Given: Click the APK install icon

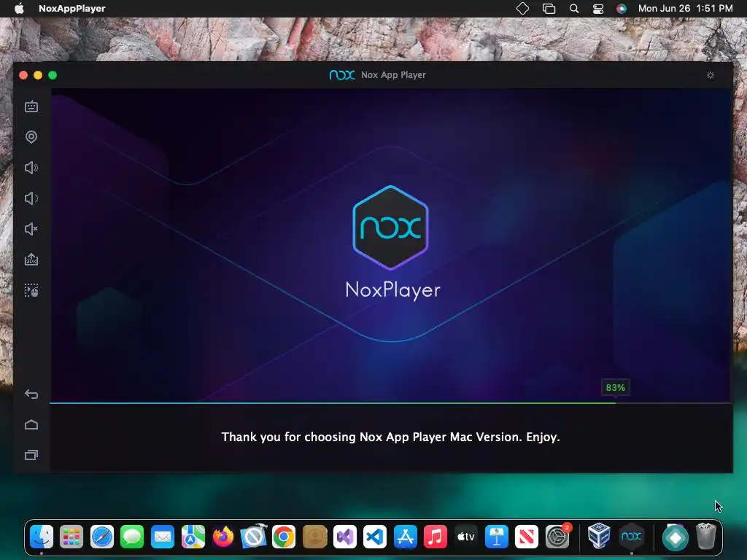Looking at the screenshot, I should pos(31,260).
